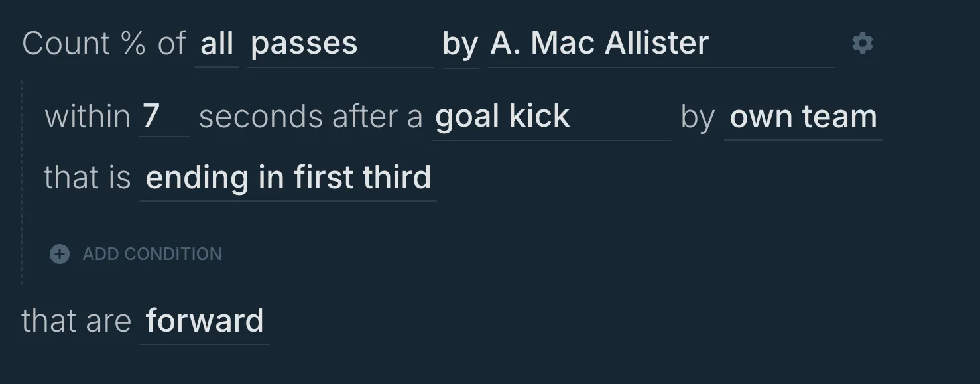Select the underlined 'by' selector before A. Mac Allister

[460, 45]
